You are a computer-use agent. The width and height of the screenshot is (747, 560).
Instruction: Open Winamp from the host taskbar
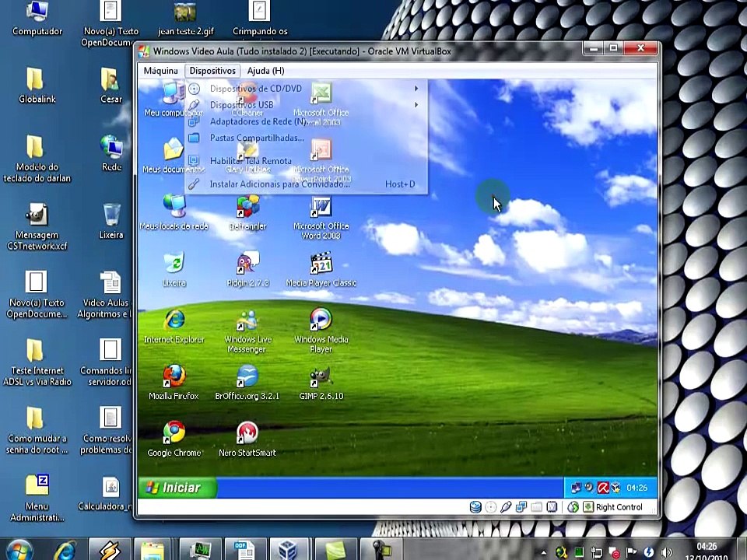point(110,550)
